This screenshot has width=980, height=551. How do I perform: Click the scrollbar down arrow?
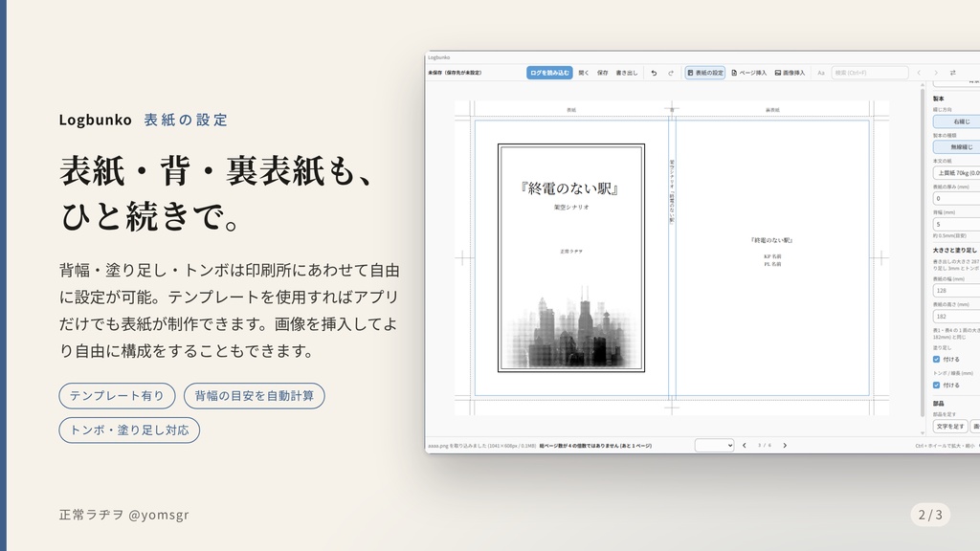tap(923, 432)
